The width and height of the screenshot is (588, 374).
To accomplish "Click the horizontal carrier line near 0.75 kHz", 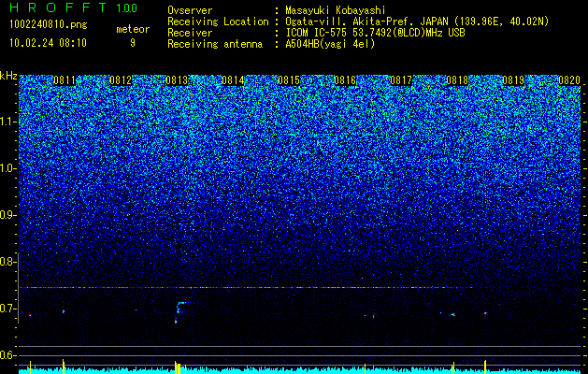I will click(246, 287).
